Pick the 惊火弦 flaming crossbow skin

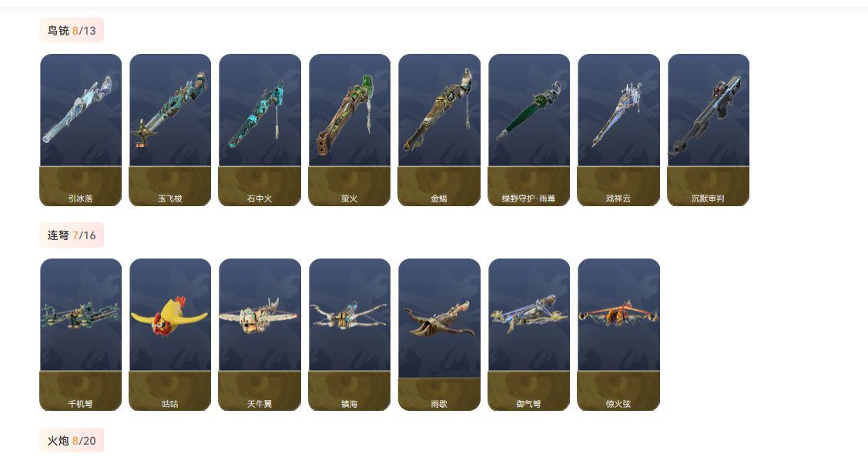tap(618, 335)
